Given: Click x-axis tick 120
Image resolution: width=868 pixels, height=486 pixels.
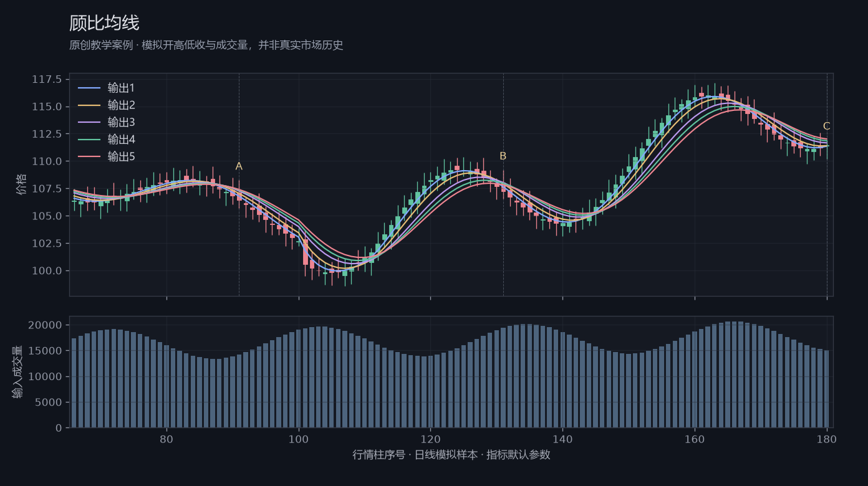Looking at the screenshot, I should (x=430, y=438).
